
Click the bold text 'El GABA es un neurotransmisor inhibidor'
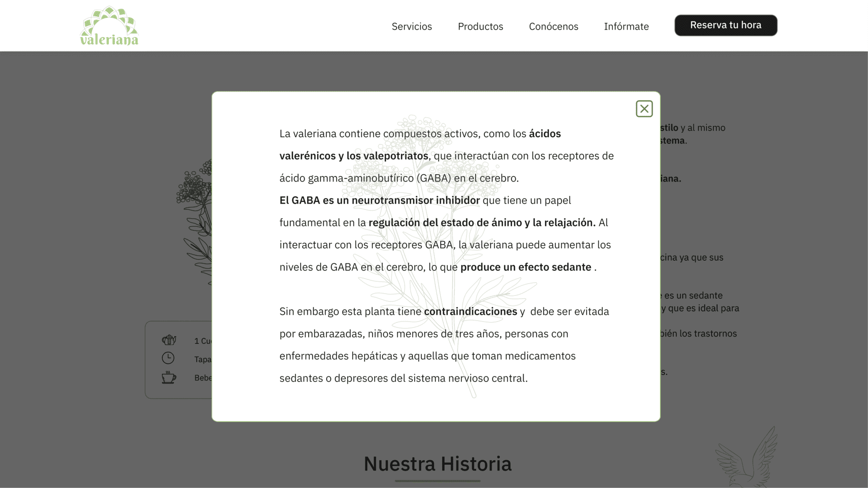tap(380, 200)
